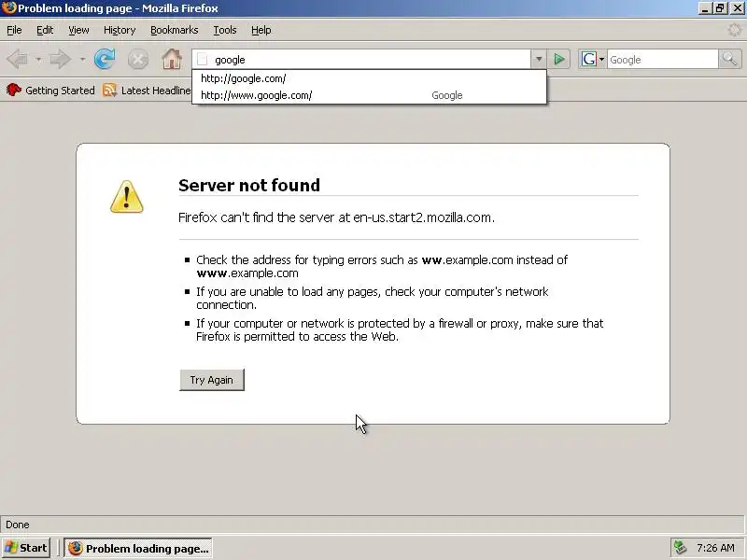This screenshot has height=560, width=747.
Task: Click the Back arrow navigation button
Action: 18,59
